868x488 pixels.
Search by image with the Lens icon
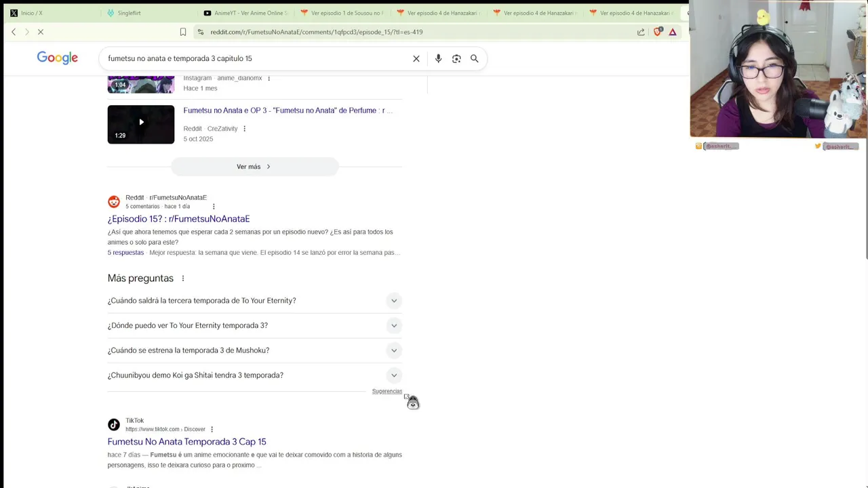456,58
